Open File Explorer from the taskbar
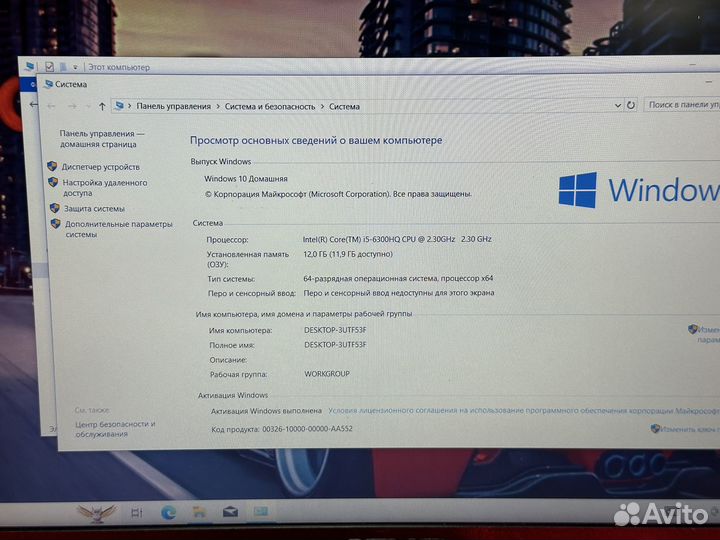720x540 pixels. [199, 512]
